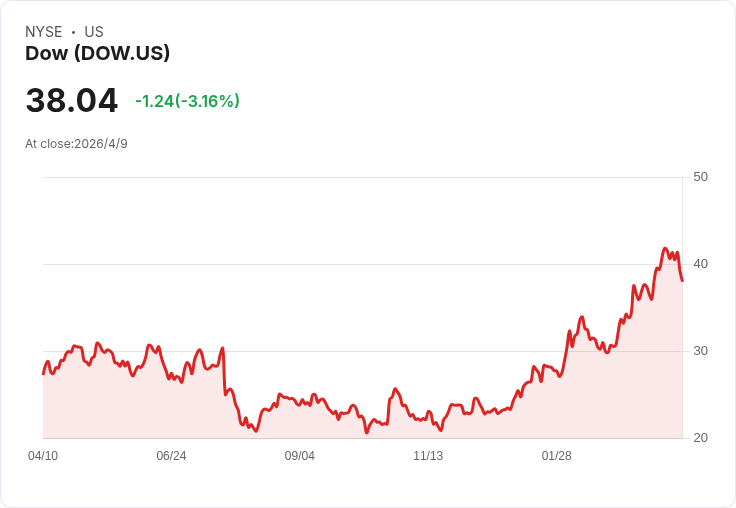
Task: Click the last data point of the price line
Action: (682, 280)
